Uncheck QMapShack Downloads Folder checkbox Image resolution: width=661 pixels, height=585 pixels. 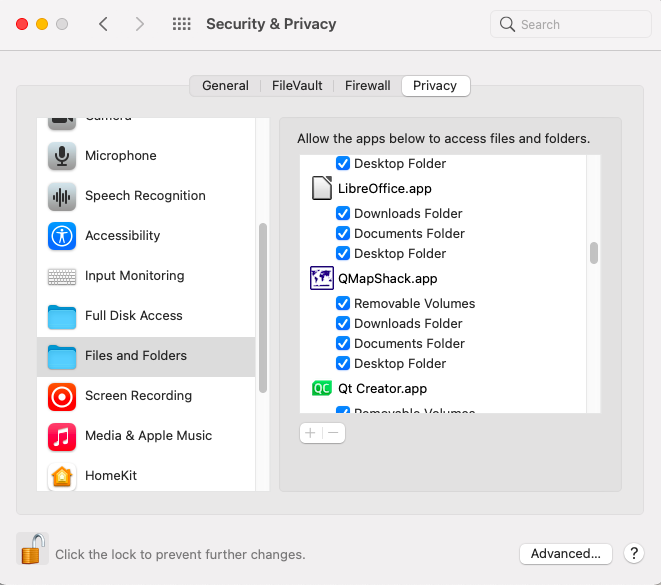tap(343, 323)
